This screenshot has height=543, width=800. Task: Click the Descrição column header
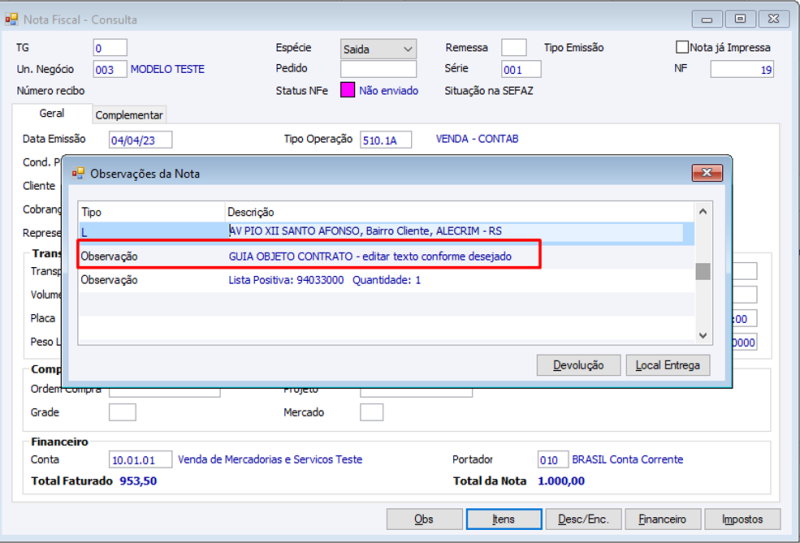point(459,212)
